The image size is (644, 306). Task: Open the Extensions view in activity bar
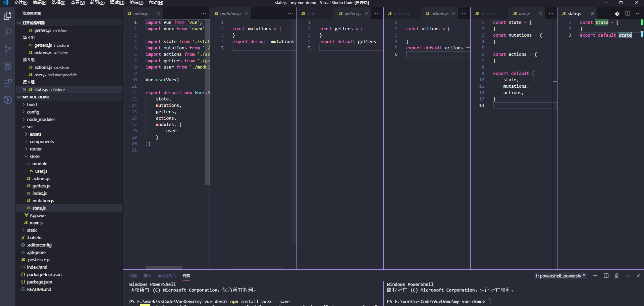click(x=7, y=83)
